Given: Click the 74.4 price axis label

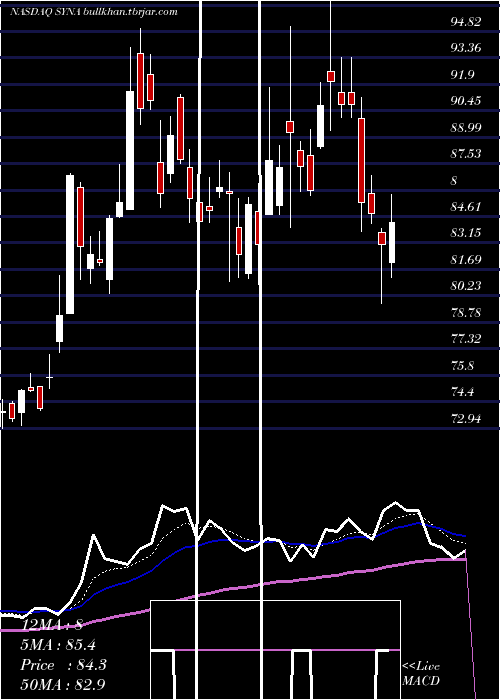Looking at the screenshot, I should 463,392.
